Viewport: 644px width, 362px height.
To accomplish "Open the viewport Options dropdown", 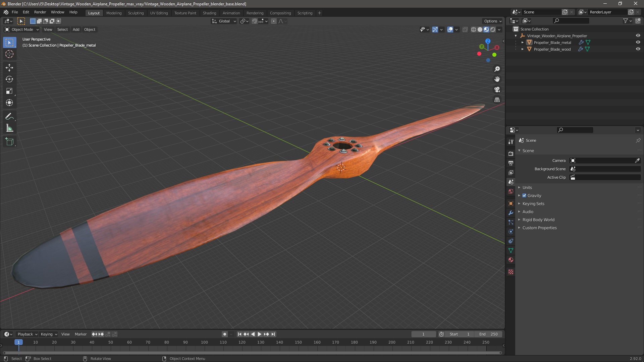I will [x=493, y=21].
